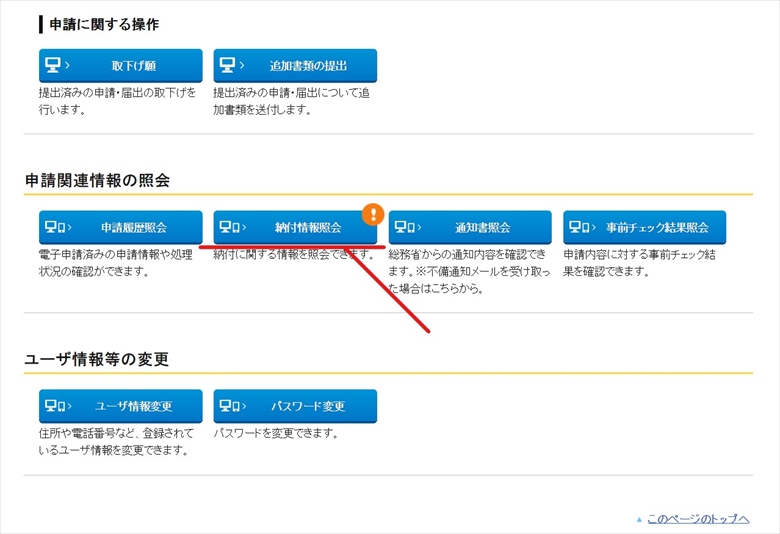Viewport: 780px width, 534px height.
Task: Open ユーザ情報変更 user info change
Action: pyautogui.click(x=120, y=406)
